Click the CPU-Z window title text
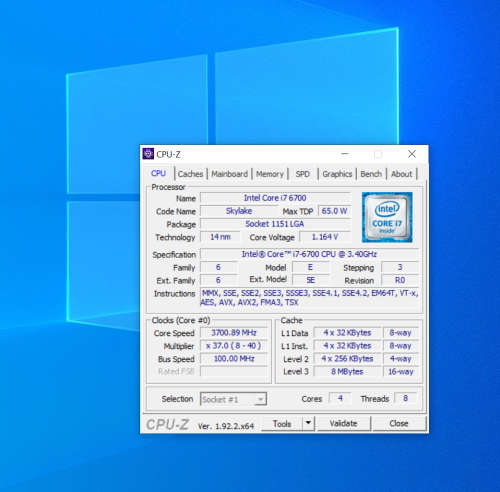500x492 pixels. pos(168,155)
